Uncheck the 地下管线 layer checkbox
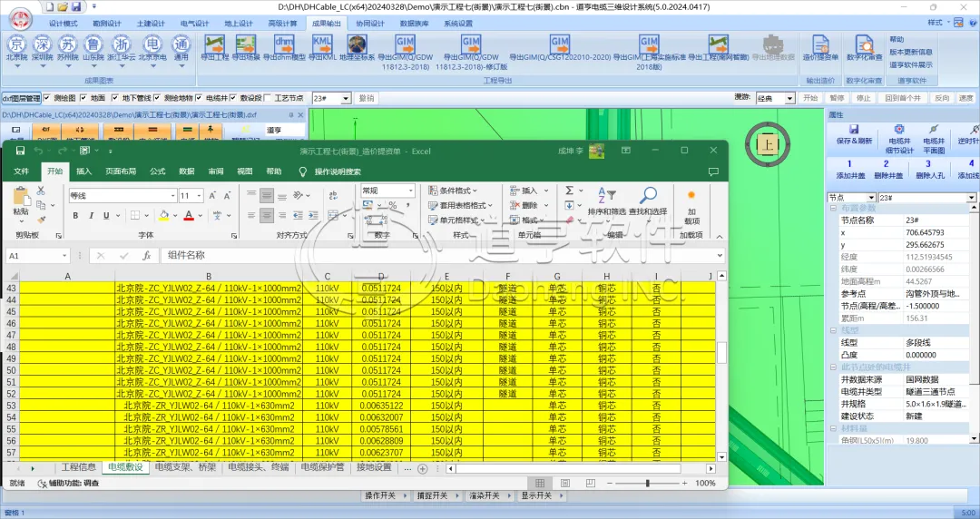 [116, 98]
